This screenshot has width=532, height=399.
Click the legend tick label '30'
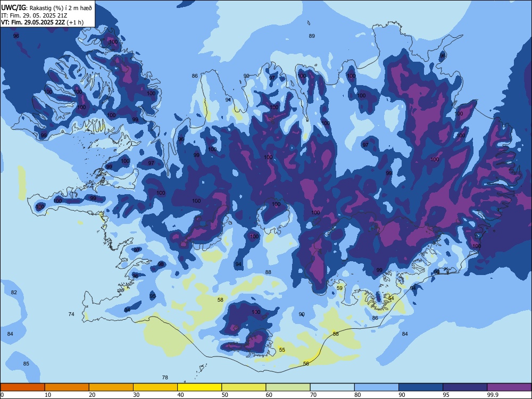pos(136,395)
